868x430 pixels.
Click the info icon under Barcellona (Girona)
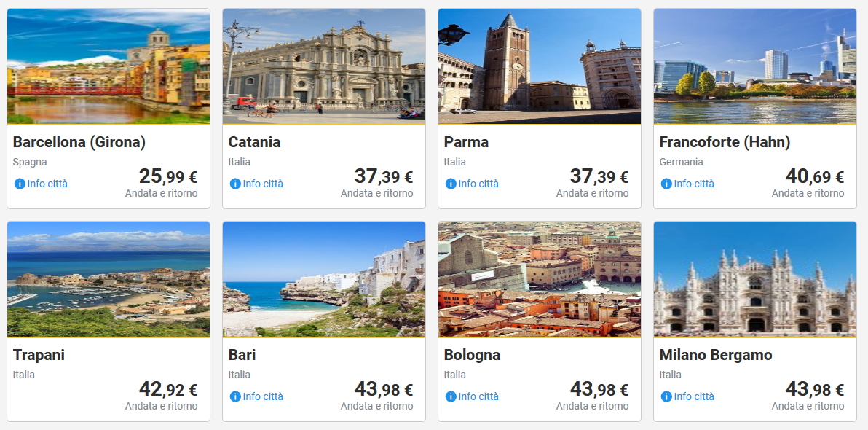tap(20, 184)
